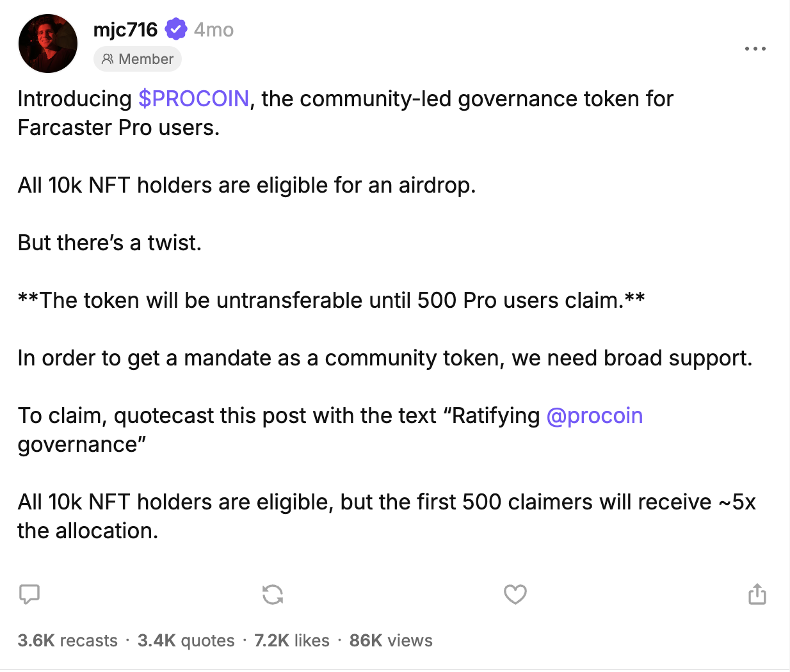Open mjc716's profile picture
Screen dimensions: 790x672
[x=47, y=43]
